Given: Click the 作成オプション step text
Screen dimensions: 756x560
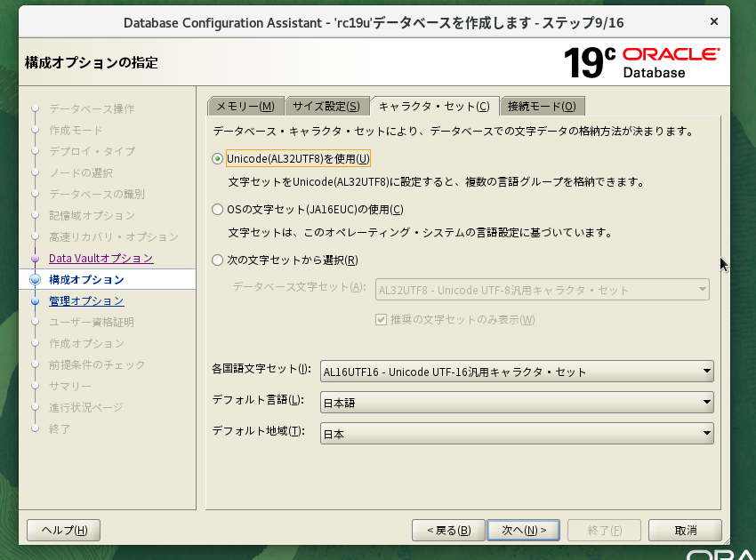Looking at the screenshot, I should coord(86,344).
